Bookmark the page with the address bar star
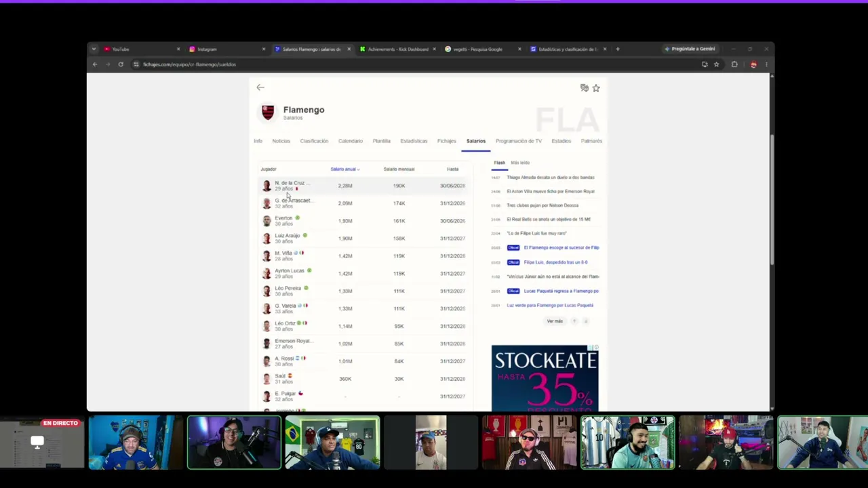The height and width of the screenshot is (488, 868). pos(716,64)
